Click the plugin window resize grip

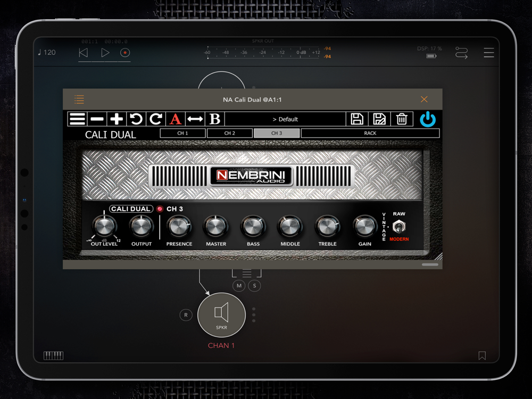pos(438,256)
